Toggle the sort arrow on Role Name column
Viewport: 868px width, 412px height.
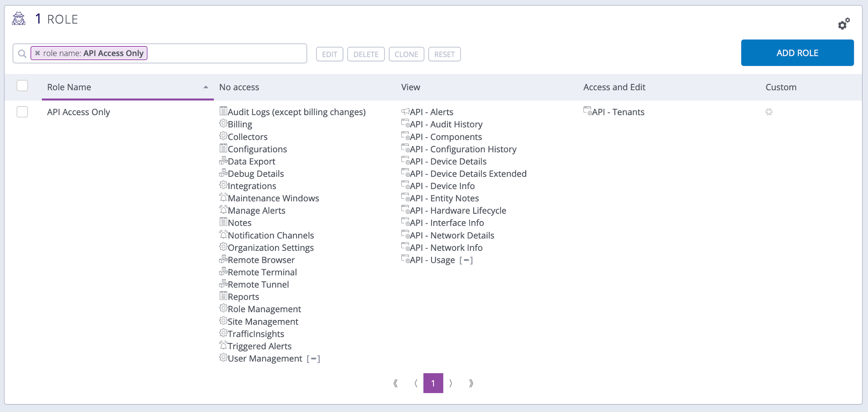tap(206, 86)
